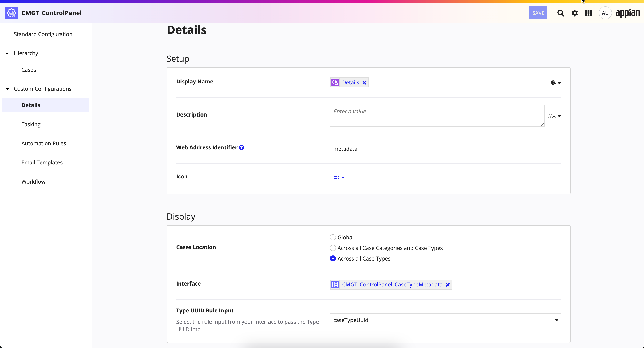This screenshot has height=348, width=644.
Task: Open the Abc type dropdown beside Description
Action: click(554, 116)
